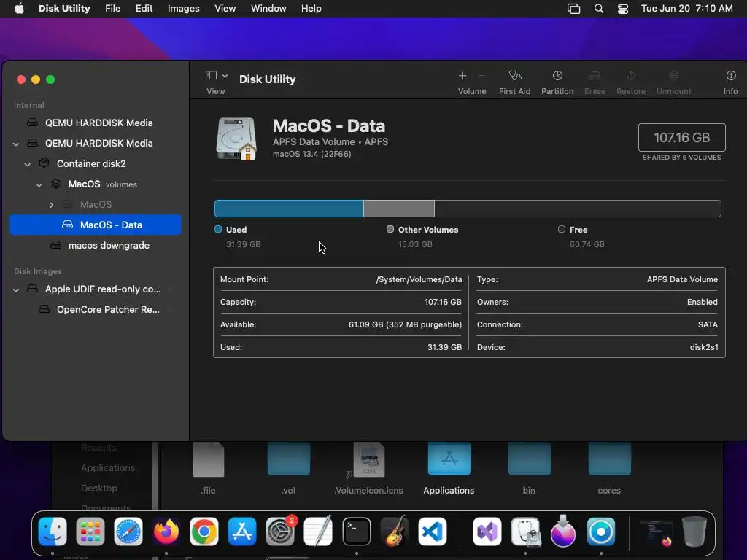Viewport: 747px width, 560px height.
Task: Collapse the MacOS volumes group
Action: [x=39, y=184]
